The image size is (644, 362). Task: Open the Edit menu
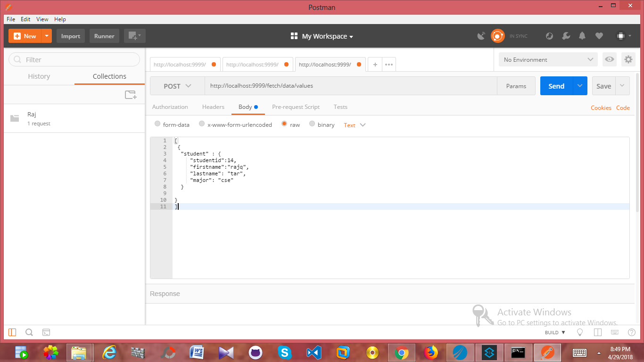pos(25,19)
